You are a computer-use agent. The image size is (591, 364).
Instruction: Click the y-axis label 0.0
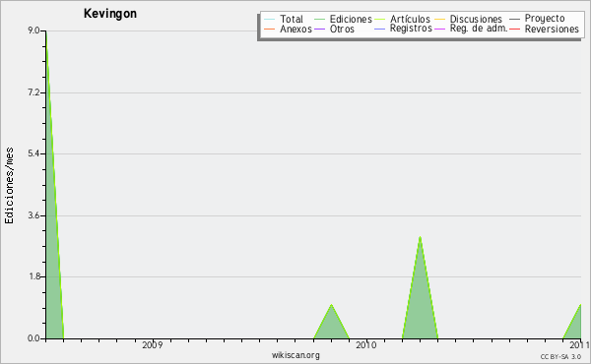(x=33, y=338)
